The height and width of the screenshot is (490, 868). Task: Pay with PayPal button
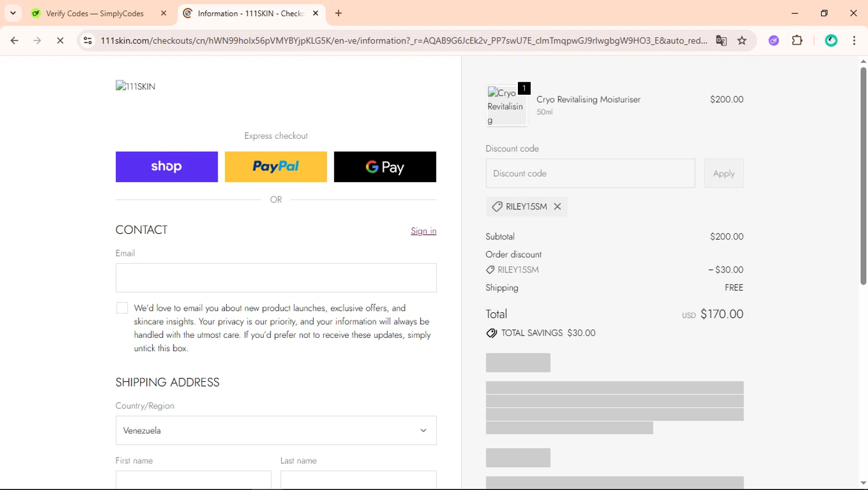(x=276, y=167)
